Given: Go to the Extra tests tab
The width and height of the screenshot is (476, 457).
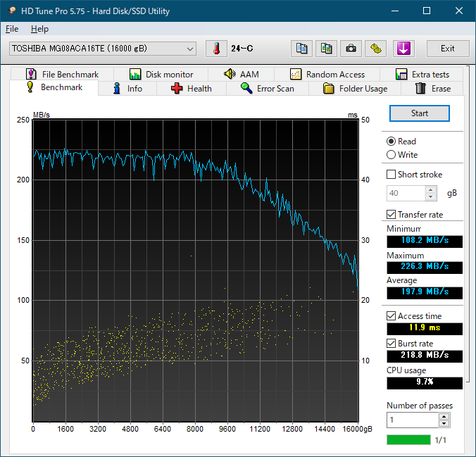Looking at the screenshot, I should [422, 75].
